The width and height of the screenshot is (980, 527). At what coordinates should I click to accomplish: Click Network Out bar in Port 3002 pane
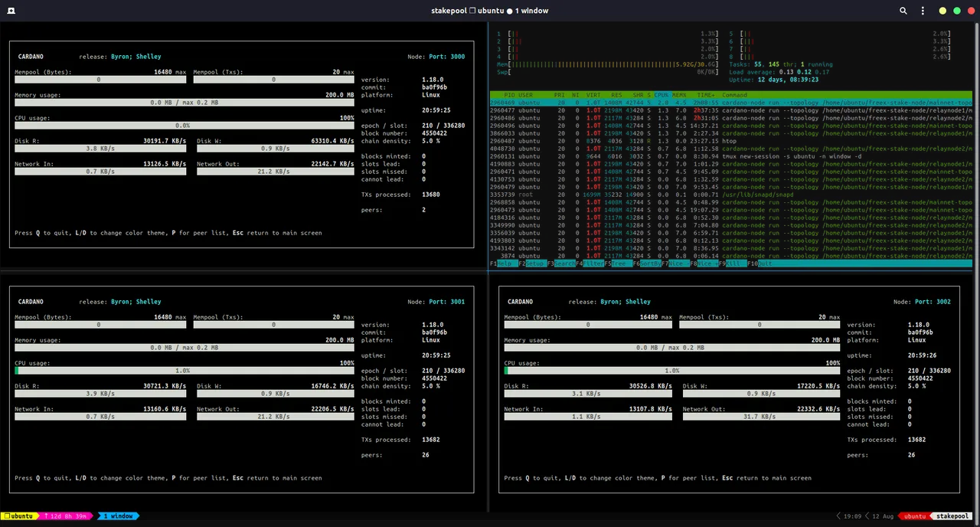[759, 417]
